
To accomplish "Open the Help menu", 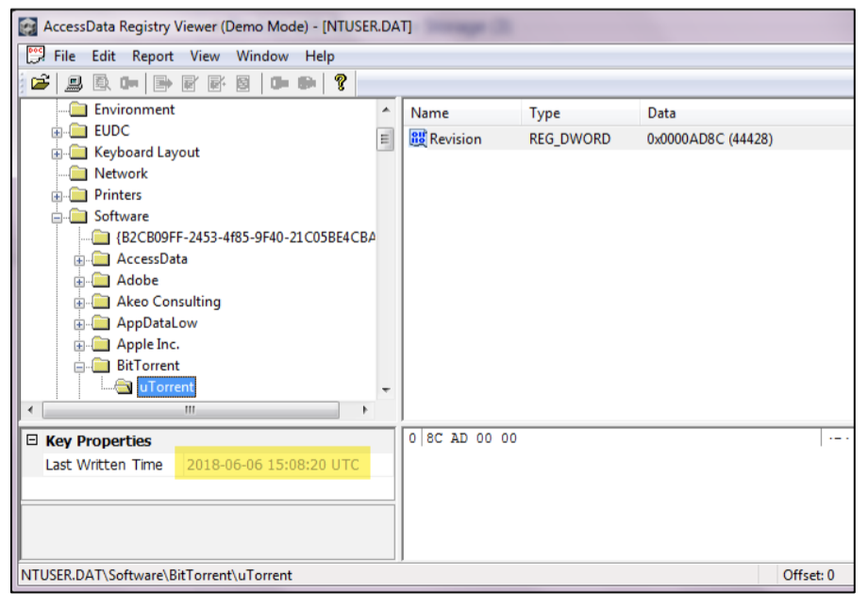I will [320, 56].
